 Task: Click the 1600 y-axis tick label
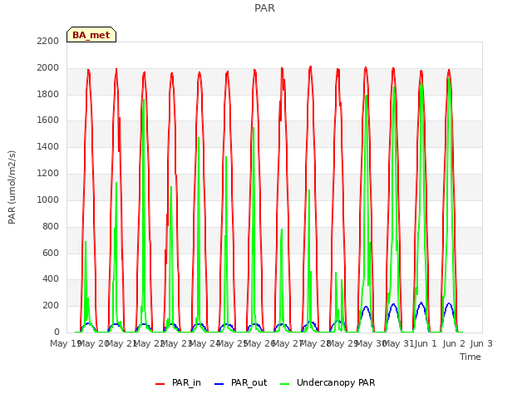click(x=48, y=120)
